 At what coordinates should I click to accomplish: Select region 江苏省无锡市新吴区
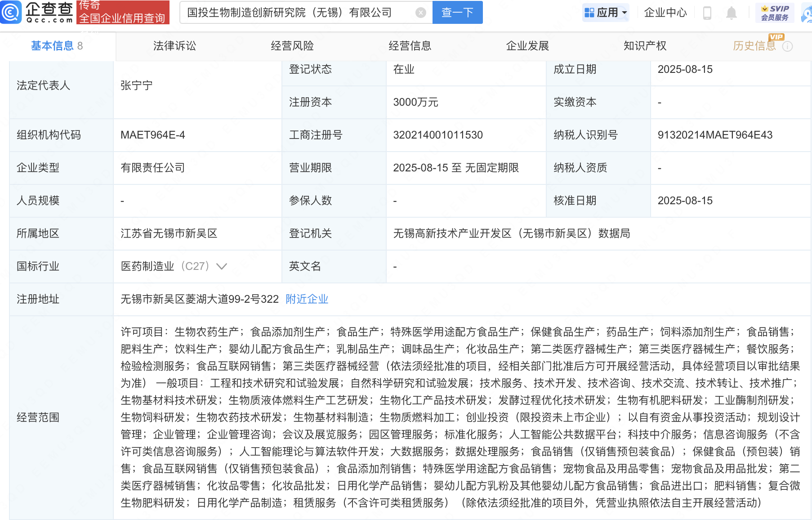click(169, 233)
